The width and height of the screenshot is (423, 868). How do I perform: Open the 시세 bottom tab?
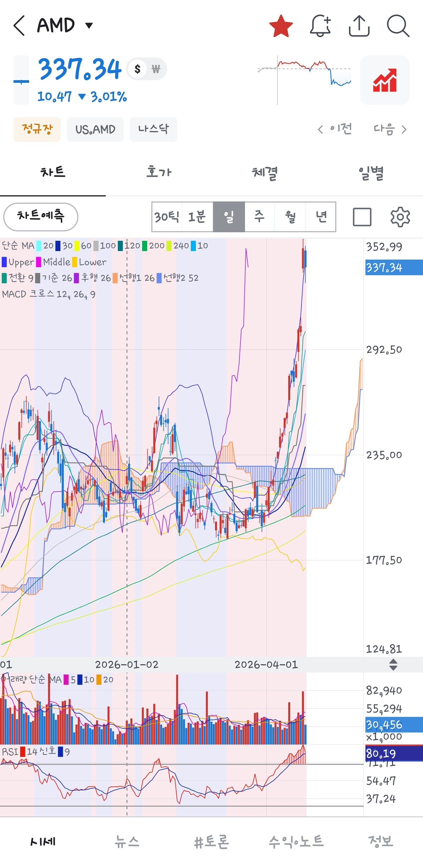click(x=43, y=842)
